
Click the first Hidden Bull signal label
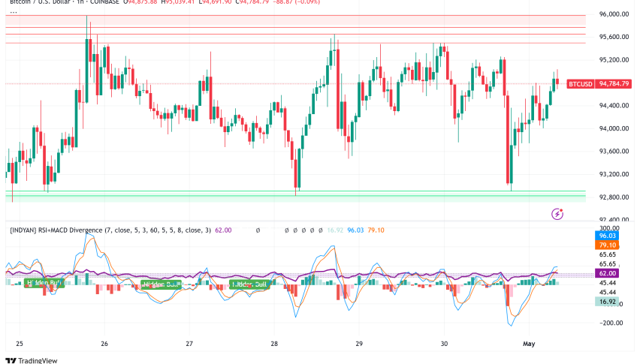click(x=44, y=283)
